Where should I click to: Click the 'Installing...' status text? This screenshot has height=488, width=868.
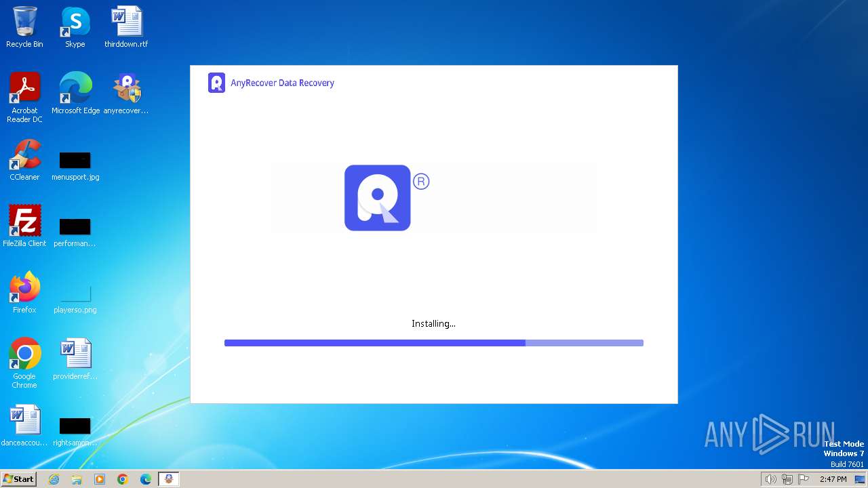(433, 323)
